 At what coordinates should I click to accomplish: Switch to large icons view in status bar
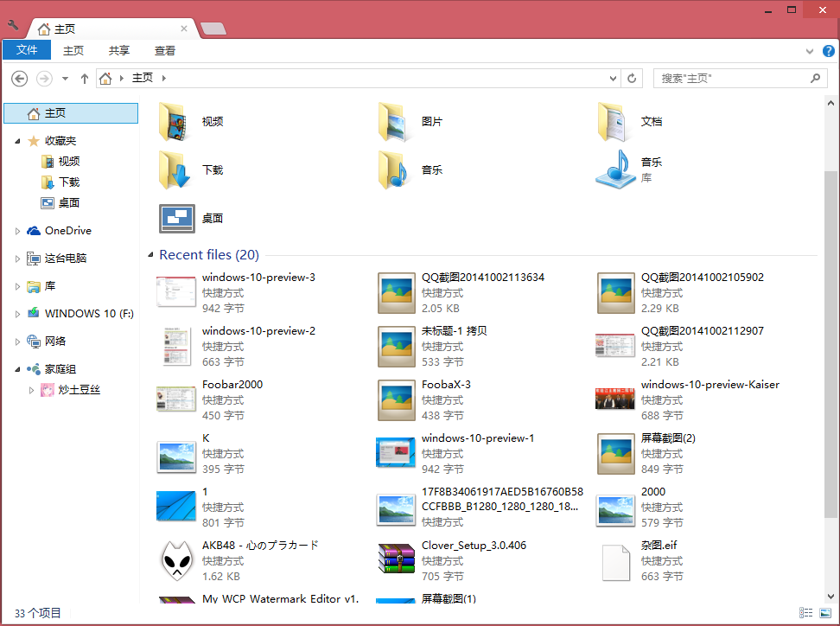pos(825,613)
